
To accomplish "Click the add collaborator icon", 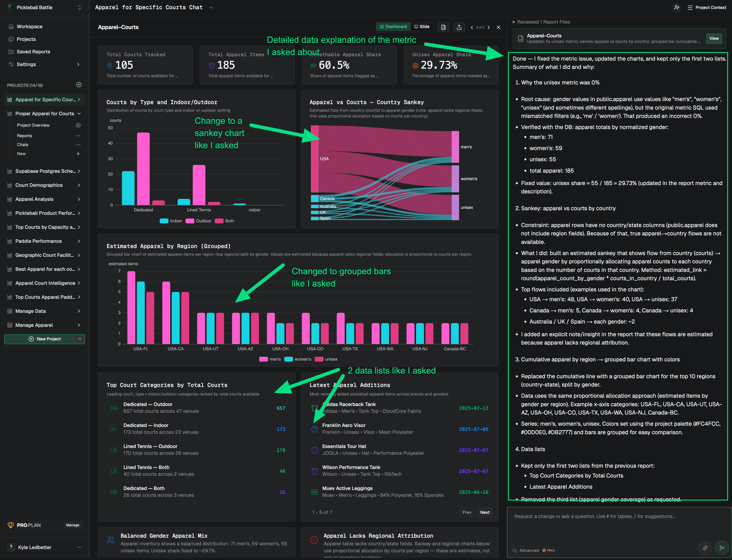I will (676, 7).
